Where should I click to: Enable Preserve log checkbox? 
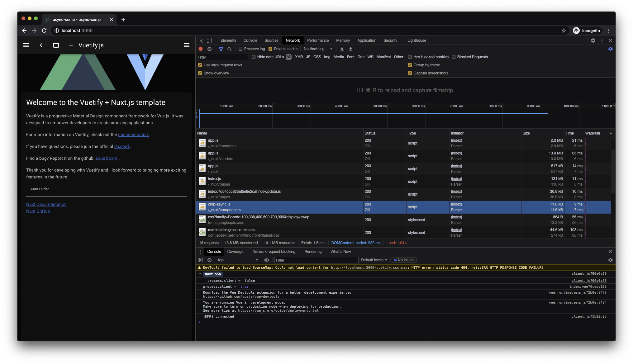(x=240, y=49)
